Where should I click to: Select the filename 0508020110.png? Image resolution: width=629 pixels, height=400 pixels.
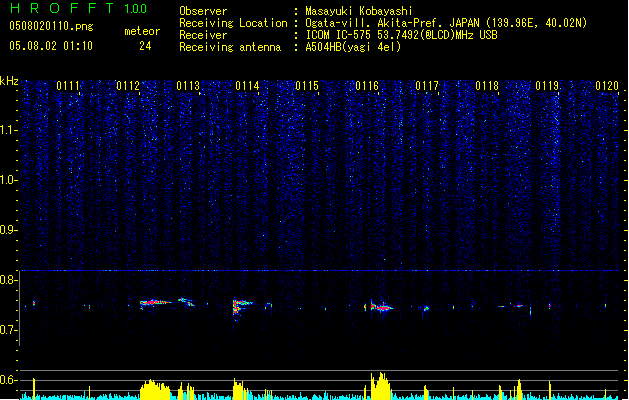click(x=51, y=26)
